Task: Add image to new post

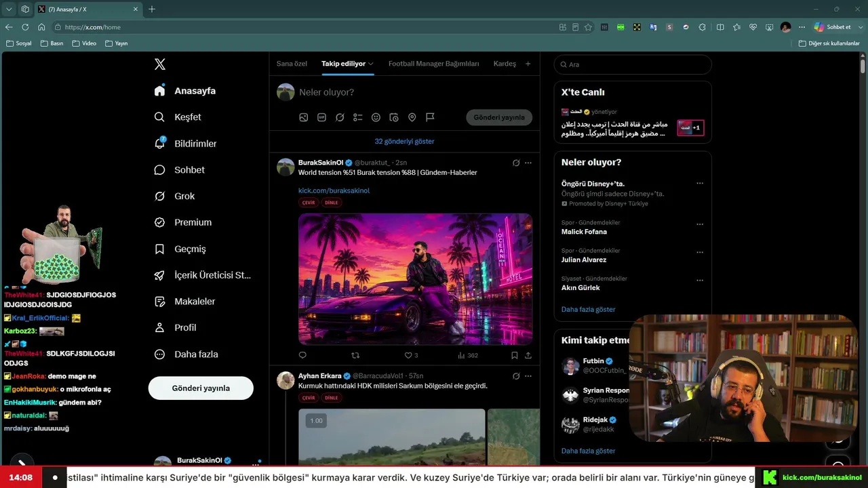Action: (304, 117)
